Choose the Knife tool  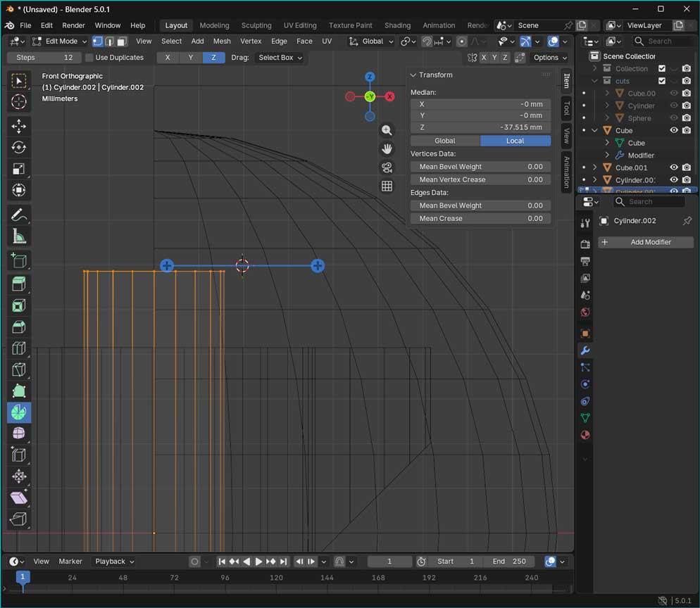19,369
